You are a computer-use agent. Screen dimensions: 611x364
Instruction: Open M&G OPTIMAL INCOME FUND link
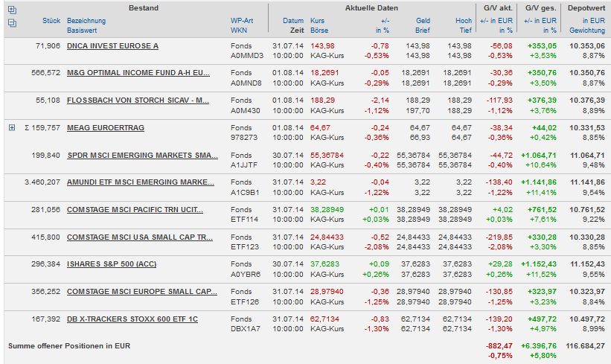(138, 73)
